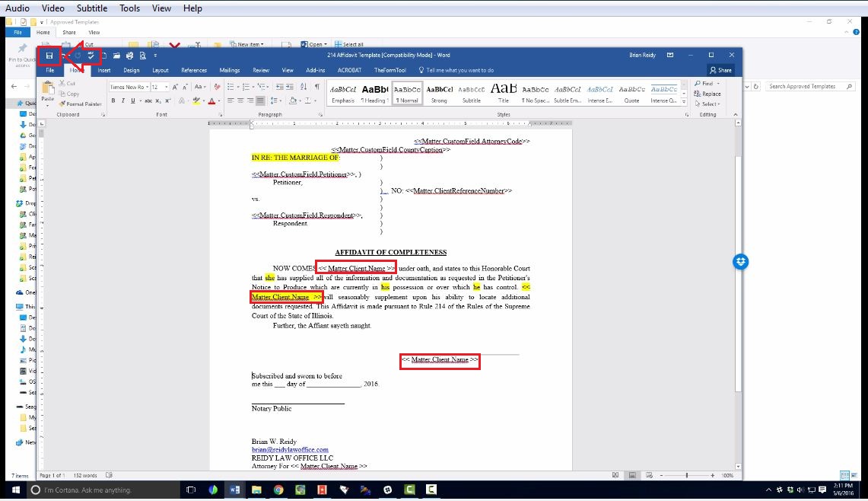Open TheFormTool ribbon tab

pyautogui.click(x=390, y=70)
